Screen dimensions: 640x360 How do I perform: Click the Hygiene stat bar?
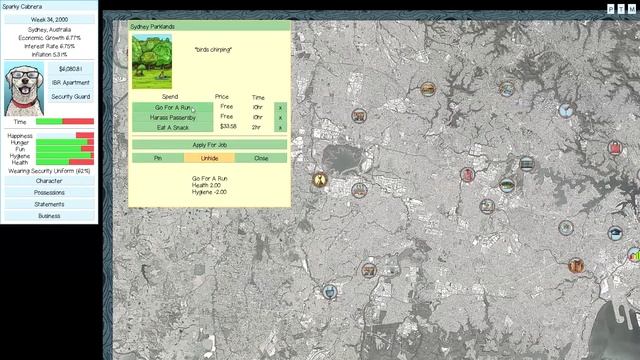pos(65,156)
